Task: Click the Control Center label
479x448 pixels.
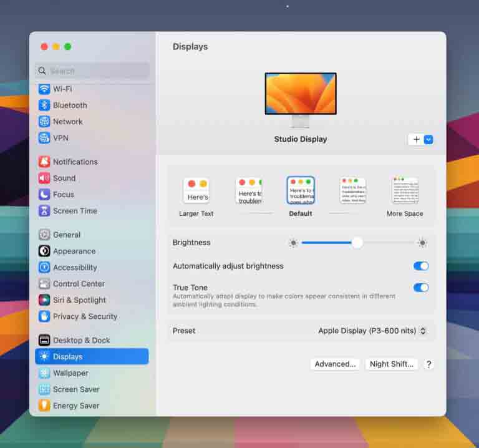Action: pyautogui.click(x=79, y=284)
